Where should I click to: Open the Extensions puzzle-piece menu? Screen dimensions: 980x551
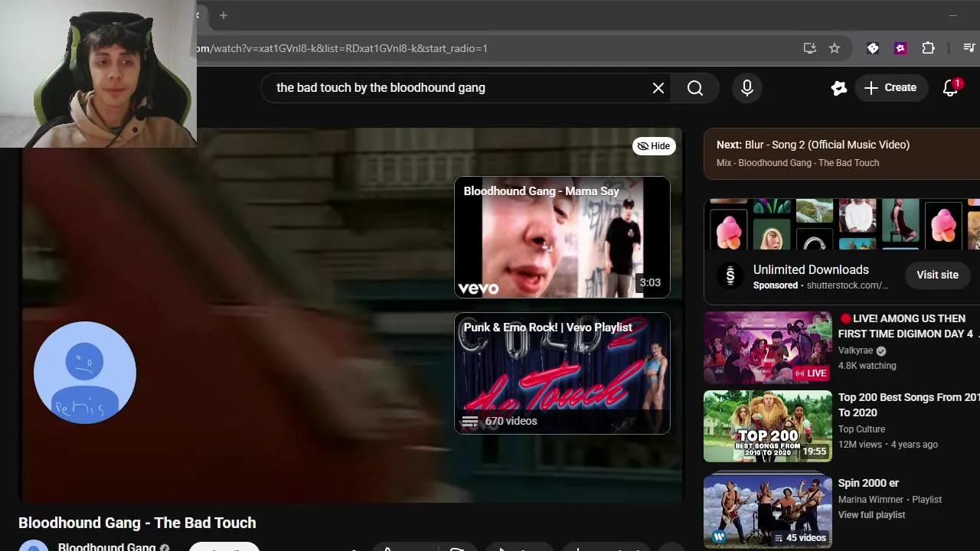(928, 48)
